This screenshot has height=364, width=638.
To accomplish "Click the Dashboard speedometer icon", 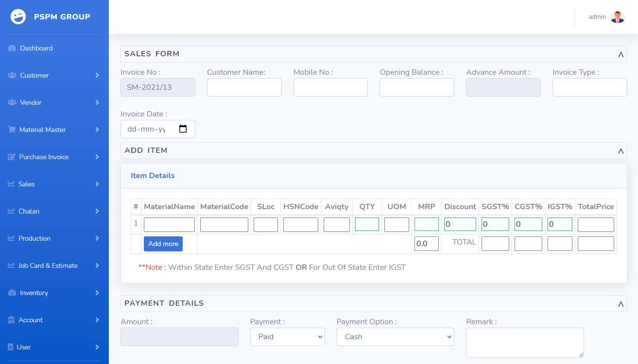I will tap(12, 48).
